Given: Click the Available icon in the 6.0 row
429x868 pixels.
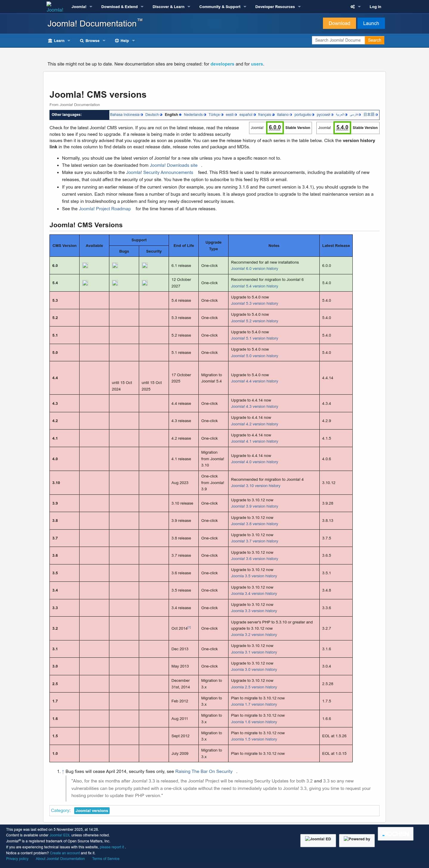Looking at the screenshot, I should coord(85,265).
